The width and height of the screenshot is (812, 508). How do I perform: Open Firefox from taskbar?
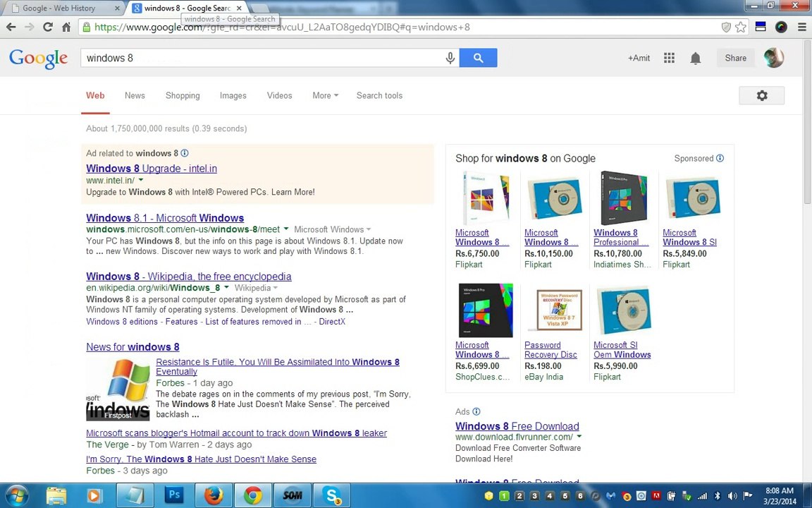click(214, 495)
